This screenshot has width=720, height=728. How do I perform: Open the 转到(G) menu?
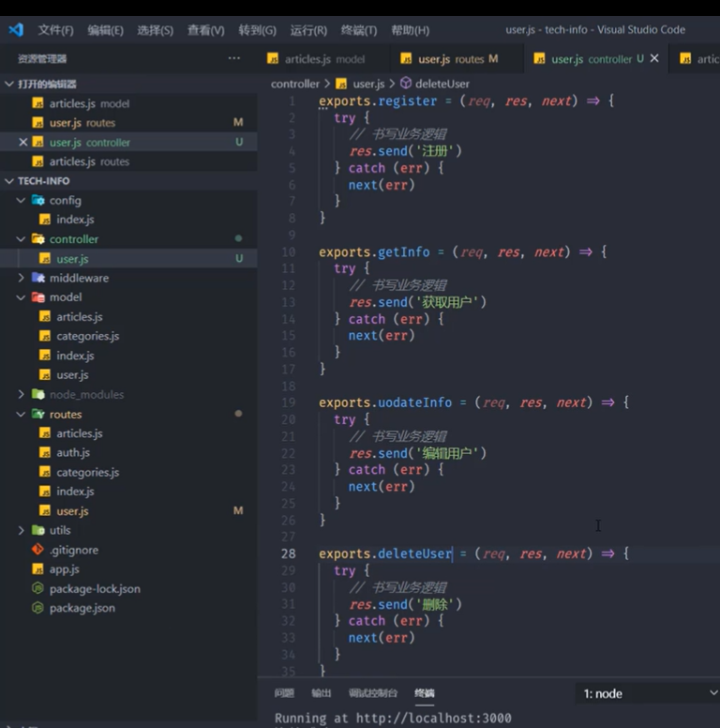[x=257, y=30]
